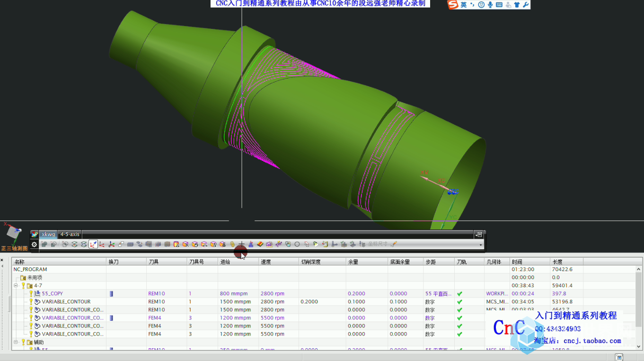Toggle the Sogou punctuation mode button
Image resolution: width=644 pixels, height=361 pixels.
click(473, 5)
